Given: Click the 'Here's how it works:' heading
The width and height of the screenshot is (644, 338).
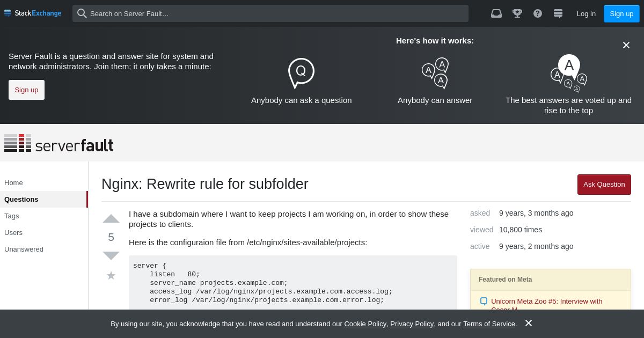Looking at the screenshot, I should [435, 41].
